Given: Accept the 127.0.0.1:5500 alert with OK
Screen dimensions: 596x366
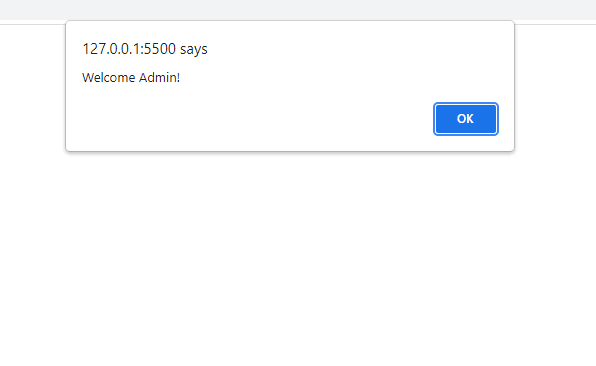Looking at the screenshot, I should tap(466, 119).
